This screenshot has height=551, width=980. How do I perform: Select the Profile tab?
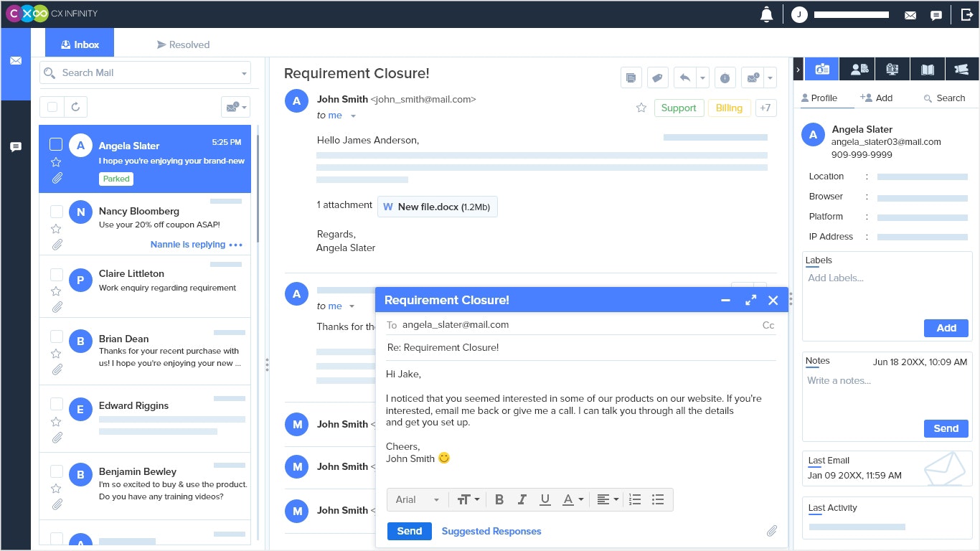tap(819, 98)
